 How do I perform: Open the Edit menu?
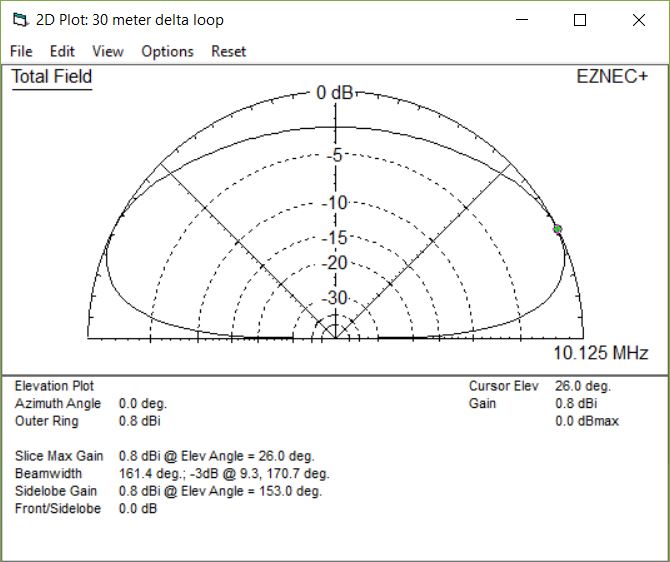(x=62, y=51)
